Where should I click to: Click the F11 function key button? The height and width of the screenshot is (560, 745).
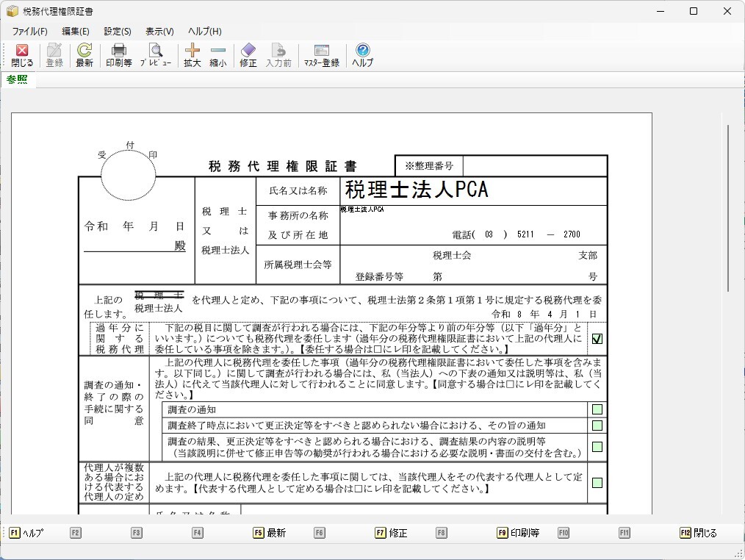click(x=624, y=533)
